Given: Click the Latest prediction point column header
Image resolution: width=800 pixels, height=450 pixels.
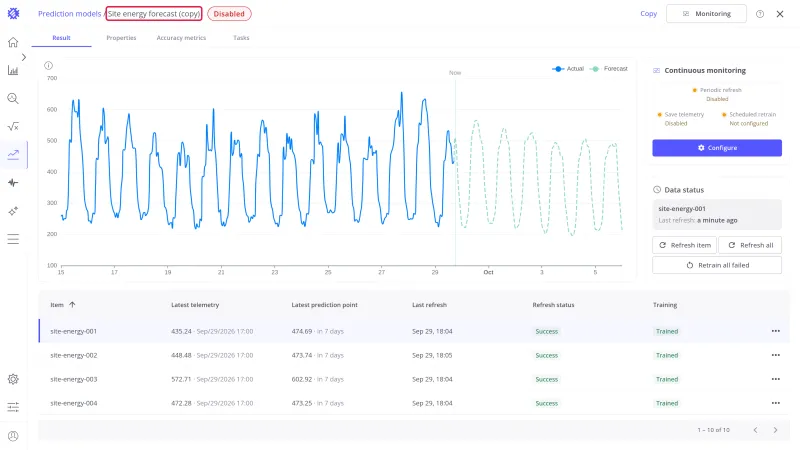Looking at the screenshot, I should coord(324,305).
